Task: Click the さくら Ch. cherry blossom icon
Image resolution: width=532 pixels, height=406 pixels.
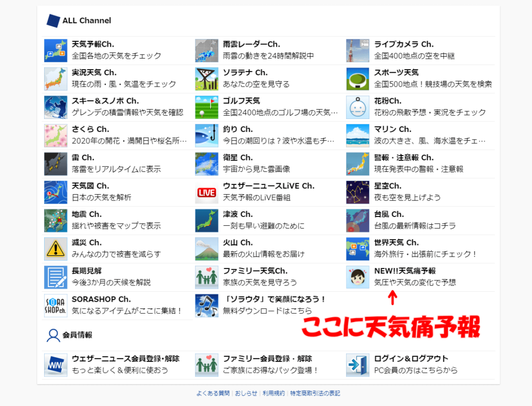Action: 56,136
